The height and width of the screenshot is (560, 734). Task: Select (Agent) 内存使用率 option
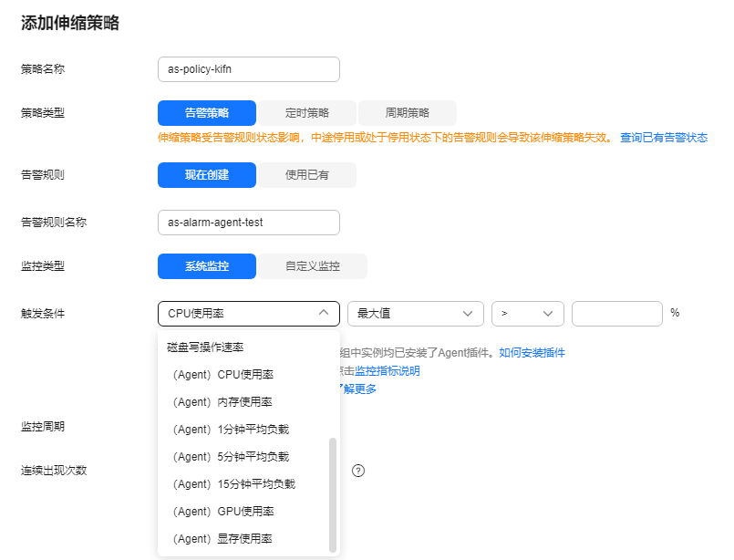click(222, 402)
